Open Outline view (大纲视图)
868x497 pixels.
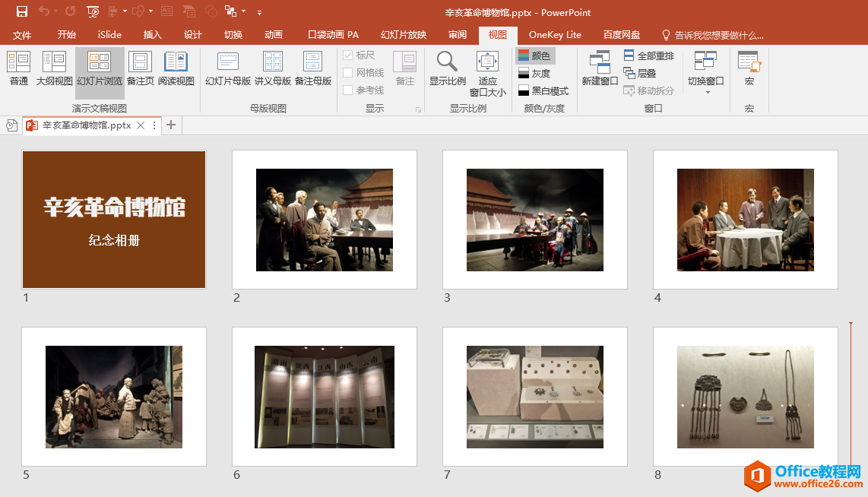click(54, 68)
